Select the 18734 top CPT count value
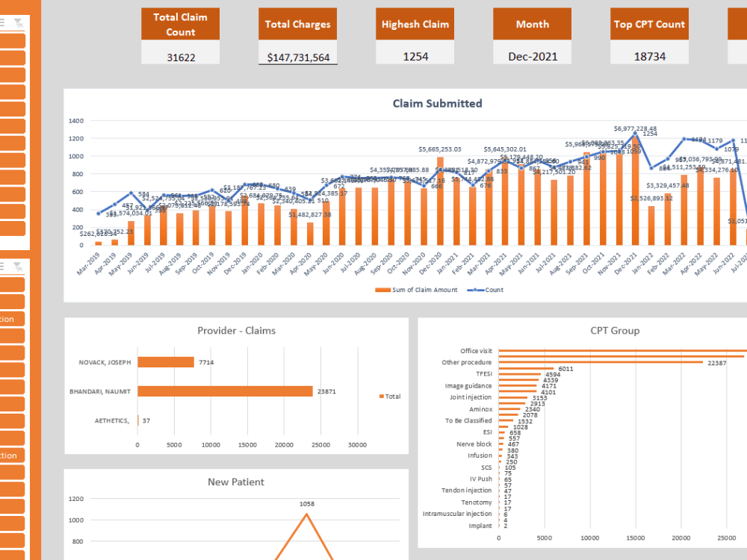Screen dimensions: 747x560 click(x=649, y=57)
